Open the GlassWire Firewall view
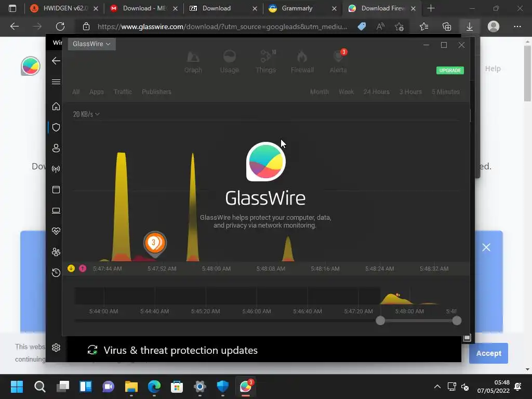Screen dimensions: 532x399 click(302, 62)
